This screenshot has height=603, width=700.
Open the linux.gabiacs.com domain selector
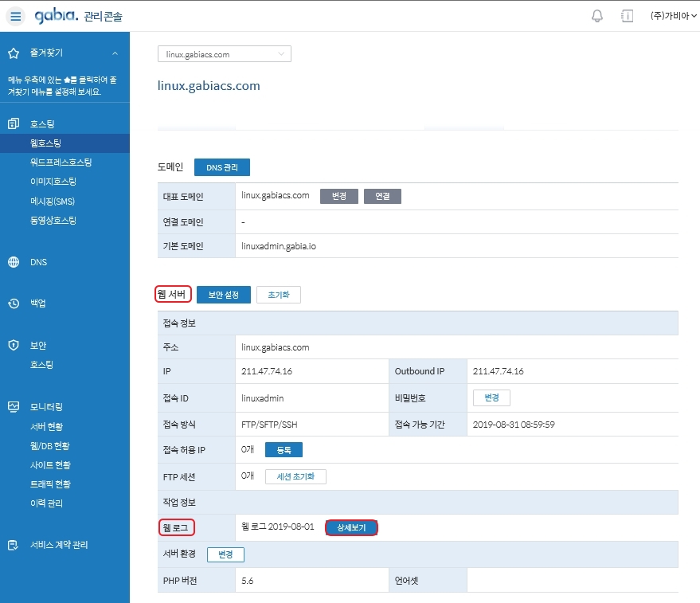224,54
